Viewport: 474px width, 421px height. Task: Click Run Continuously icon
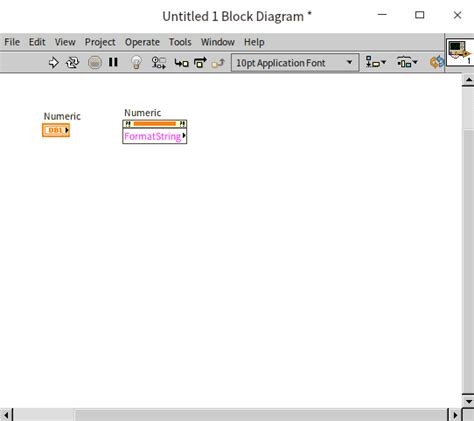tap(73, 63)
